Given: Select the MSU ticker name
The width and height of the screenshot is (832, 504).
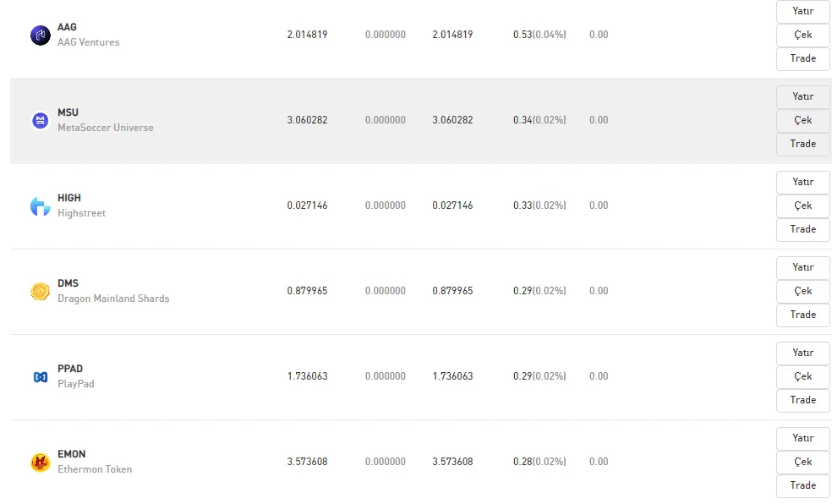Looking at the screenshot, I should [68, 112].
